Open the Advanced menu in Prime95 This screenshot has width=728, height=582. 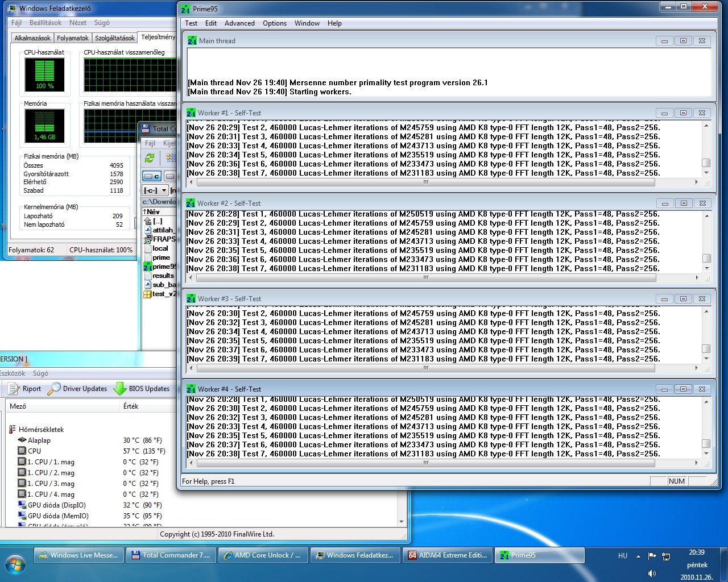pos(239,23)
